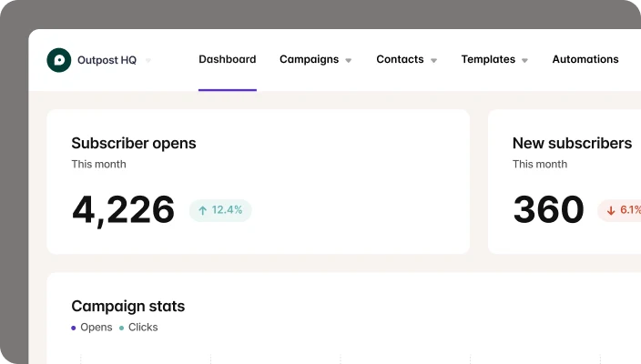Viewport: 641px width, 364px height.
Task: Click the Outpost HQ workspace name
Action: (107, 60)
